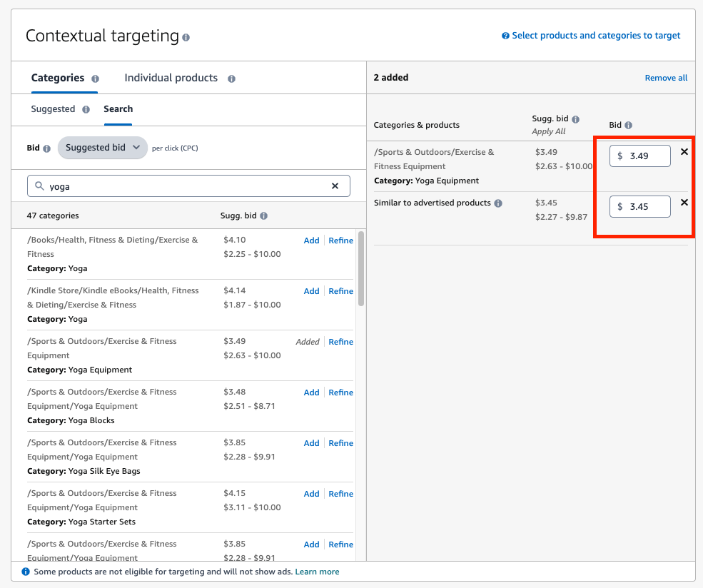
Task: Switch to the Search tab
Action: (118, 109)
